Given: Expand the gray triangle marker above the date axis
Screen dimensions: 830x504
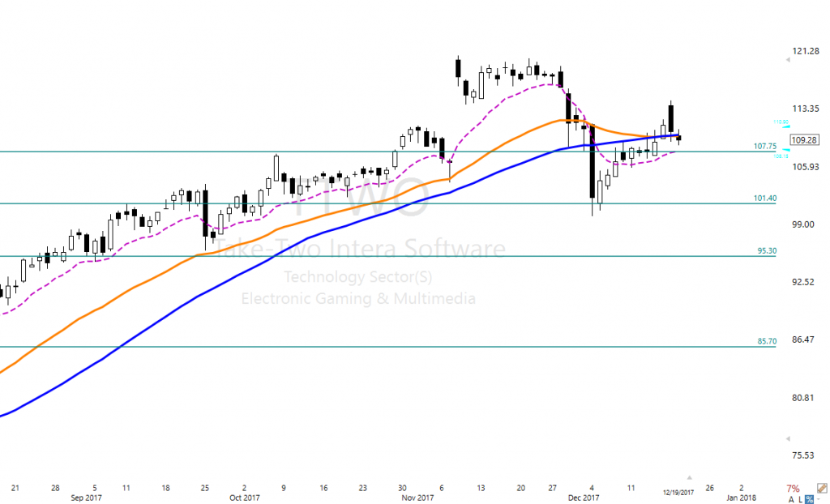Looking at the screenshot, I should pos(689,476).
